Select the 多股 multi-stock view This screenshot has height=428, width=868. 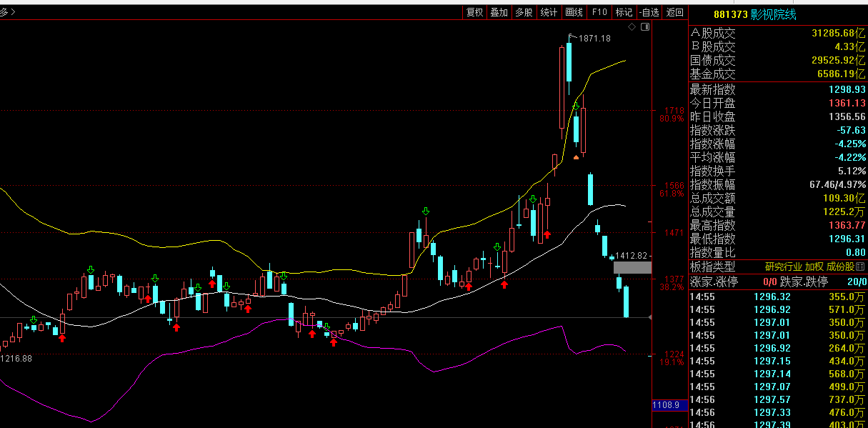coord(524,12)
